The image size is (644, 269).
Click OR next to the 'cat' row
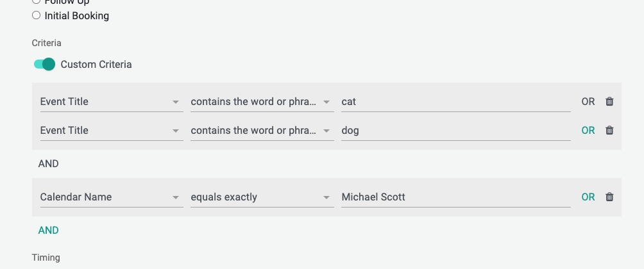point(588,101)
